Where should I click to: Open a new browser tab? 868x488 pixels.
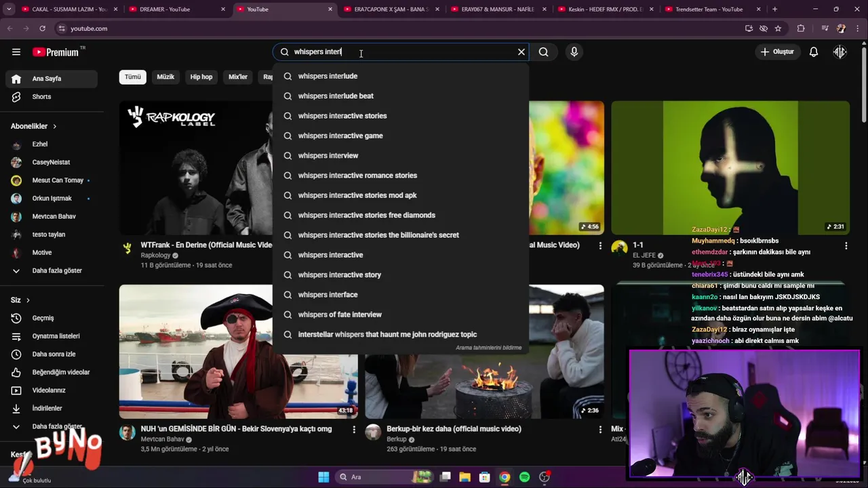point(774,9)
